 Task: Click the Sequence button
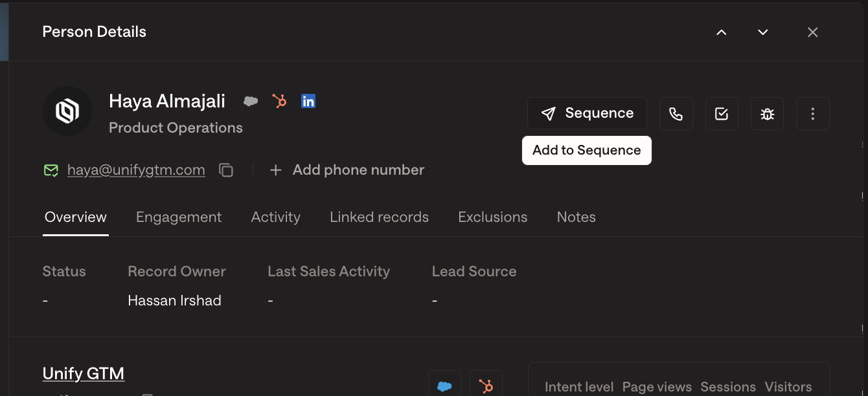587,113
